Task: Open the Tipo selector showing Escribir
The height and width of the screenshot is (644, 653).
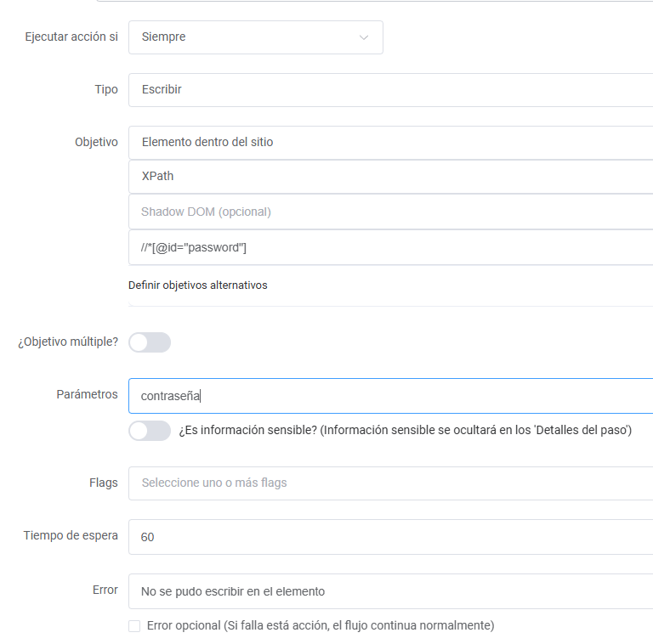Action: [x=390, y=90]
